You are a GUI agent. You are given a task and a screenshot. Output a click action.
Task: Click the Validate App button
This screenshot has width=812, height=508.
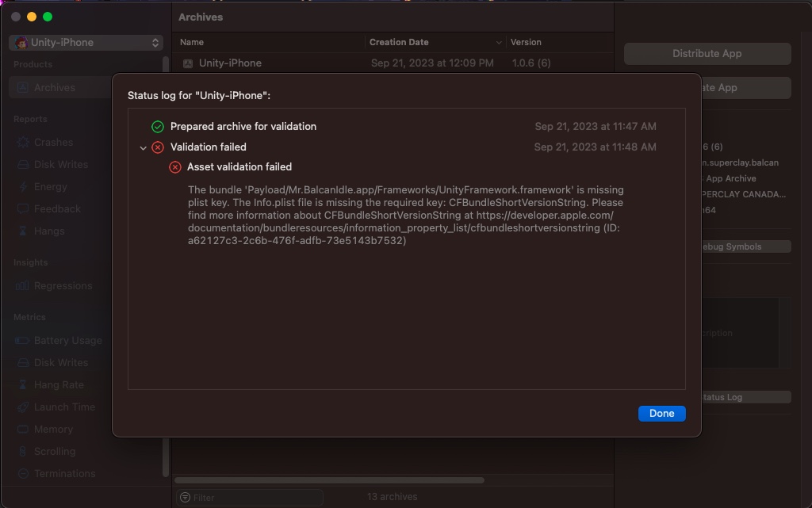745,88
